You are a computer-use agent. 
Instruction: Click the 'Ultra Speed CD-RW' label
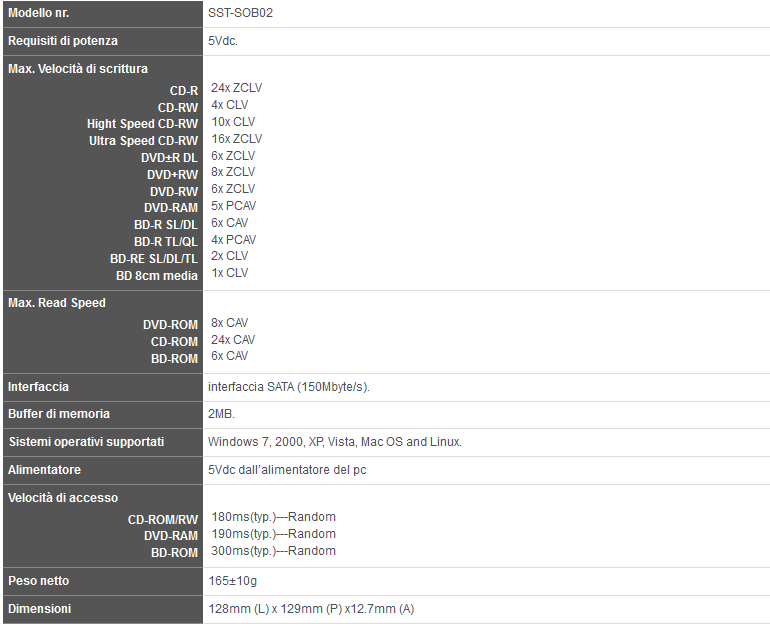pos(143,140)
